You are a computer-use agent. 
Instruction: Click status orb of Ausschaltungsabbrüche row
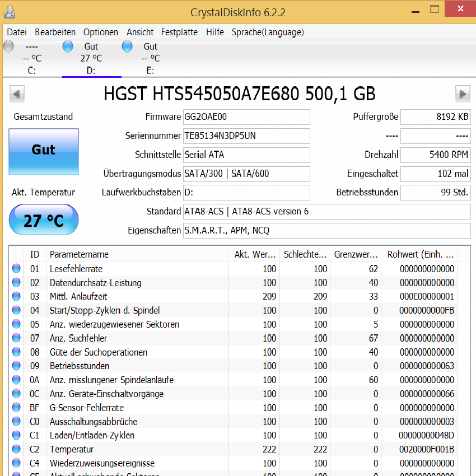[16, 422]
